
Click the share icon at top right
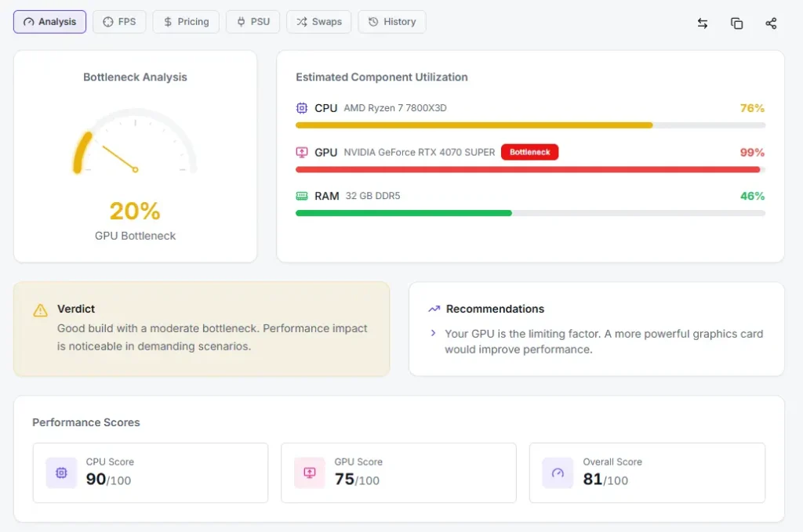(771, 24)
